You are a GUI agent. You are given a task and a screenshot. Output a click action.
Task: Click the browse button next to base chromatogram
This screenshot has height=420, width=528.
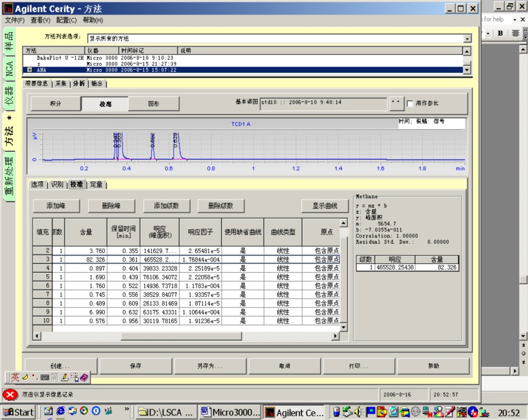coord(396,103)
